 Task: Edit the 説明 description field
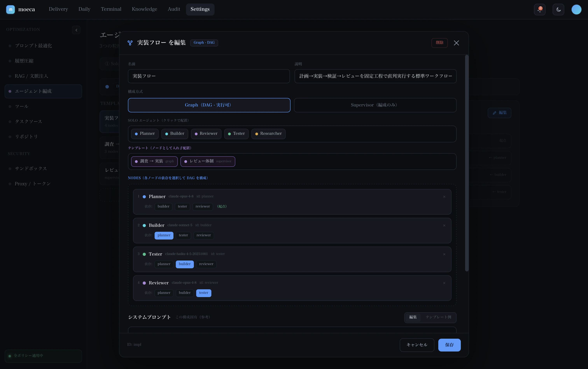(375, 76)
